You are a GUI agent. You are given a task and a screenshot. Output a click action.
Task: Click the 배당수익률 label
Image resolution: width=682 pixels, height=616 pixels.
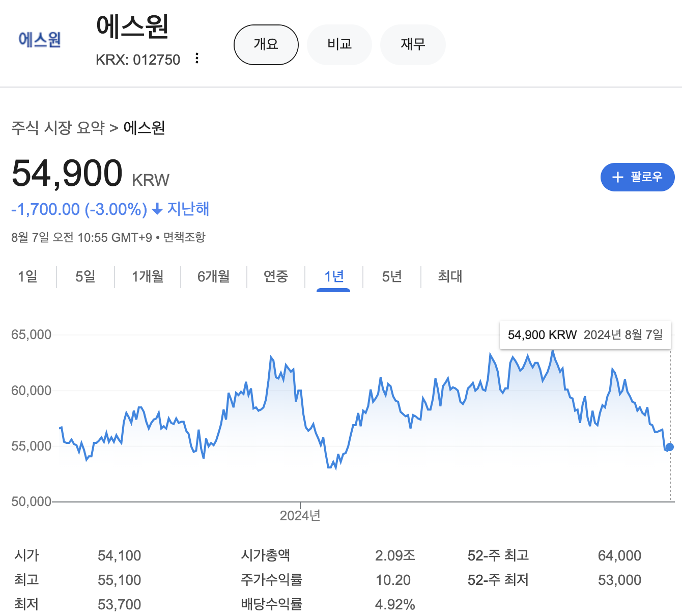(271, 604)
